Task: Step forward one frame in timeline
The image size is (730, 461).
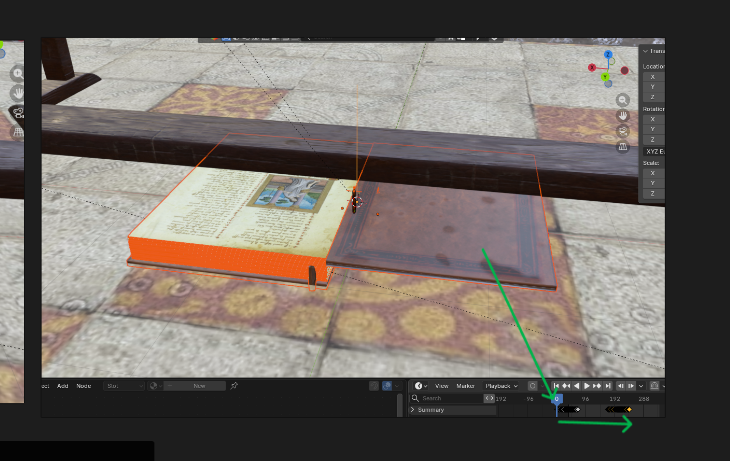Action: point(631,386)
